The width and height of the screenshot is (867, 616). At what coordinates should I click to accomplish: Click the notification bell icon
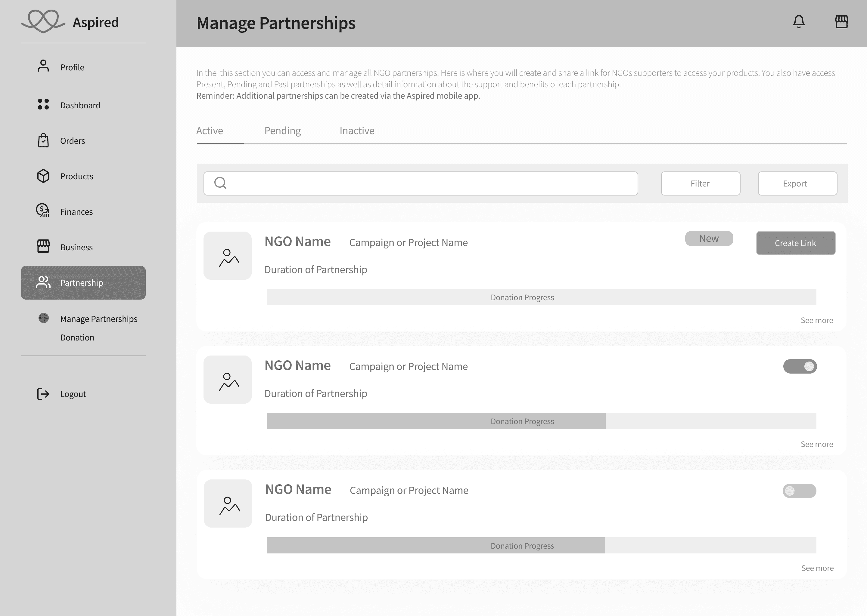[x=799, y=22]
